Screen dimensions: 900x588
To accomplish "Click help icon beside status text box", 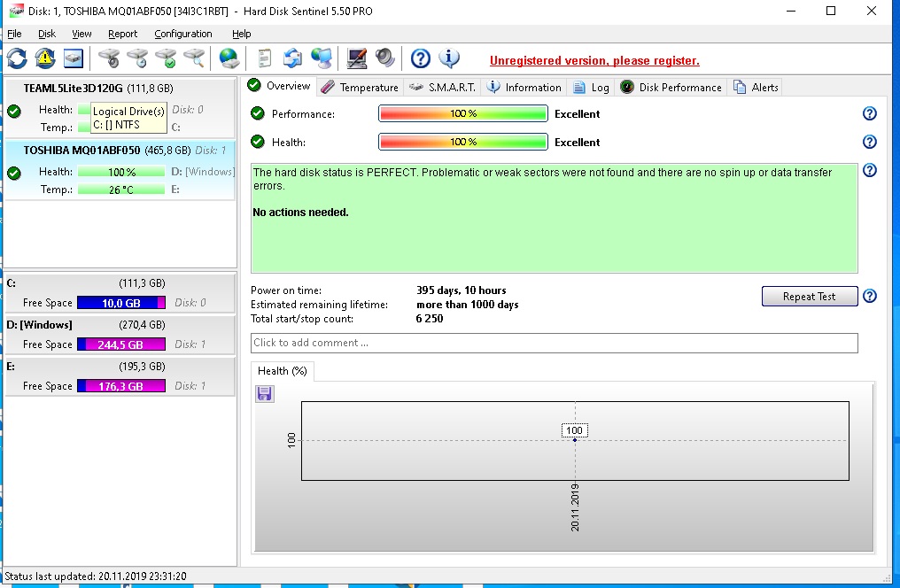I will 870,170.
